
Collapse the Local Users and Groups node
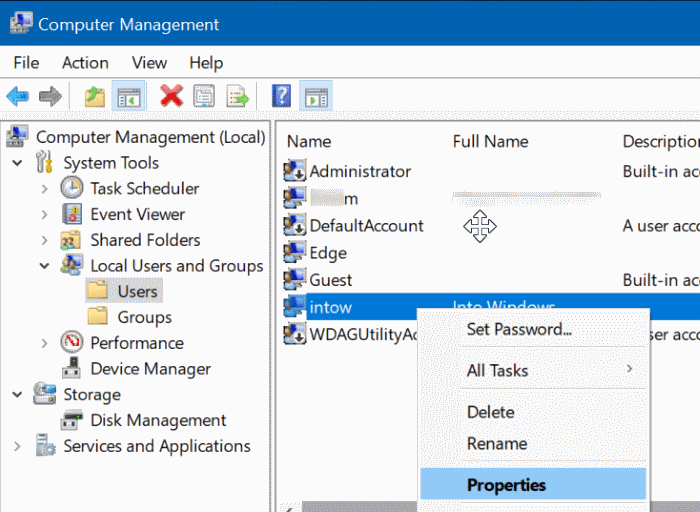[x=44, y=266]
